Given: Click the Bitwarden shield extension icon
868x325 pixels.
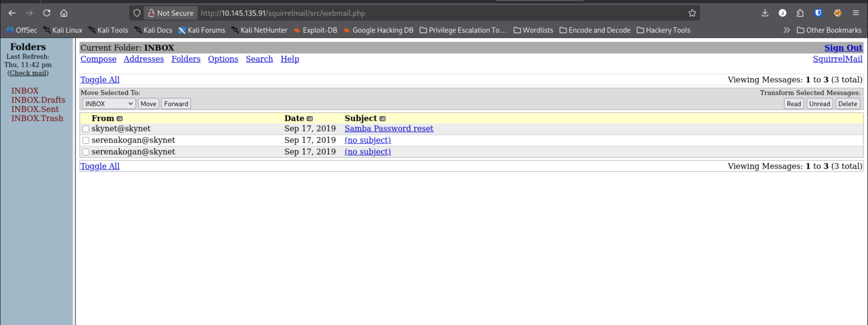Looking at the screenshot, I should (818, 13).
